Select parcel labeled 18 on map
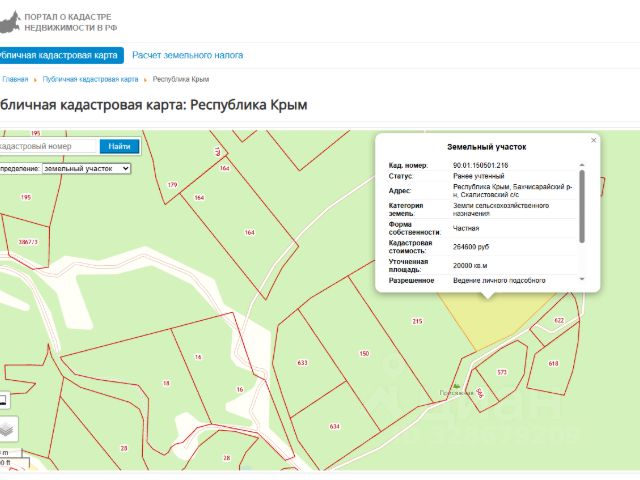 click(x=166, y=383)
